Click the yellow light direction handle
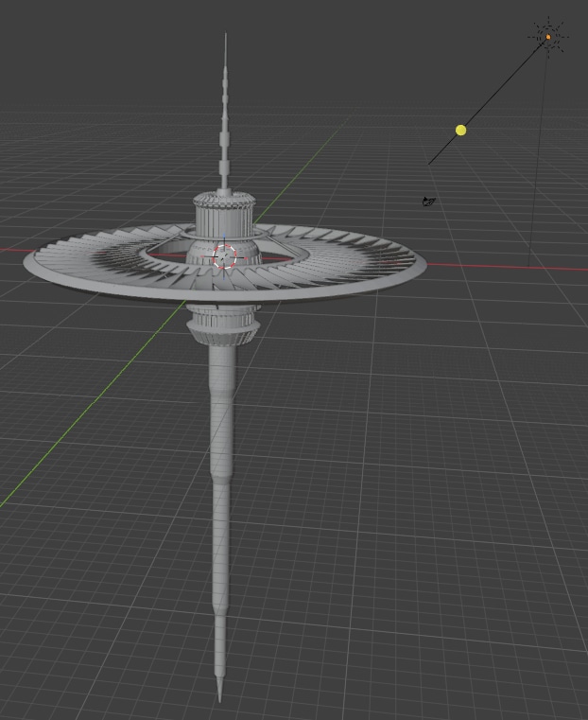 point(461,131)
